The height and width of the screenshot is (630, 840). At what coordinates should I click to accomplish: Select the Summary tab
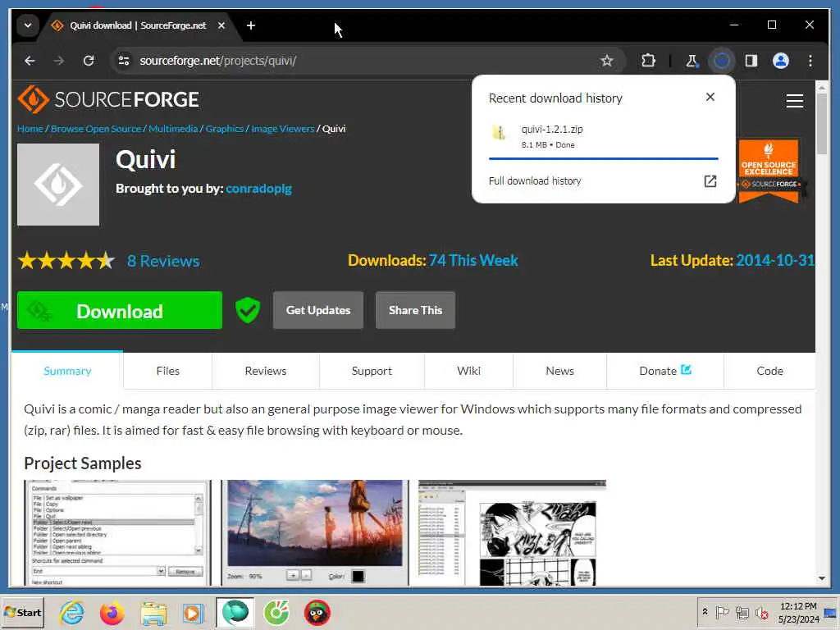pos(67,371)
